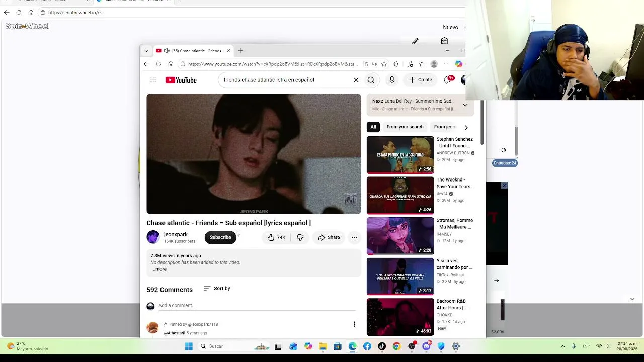Open the home page in the YouTube window
Image resolution: width=644 pixels, height=362 pixels.
tap(171, 64)
